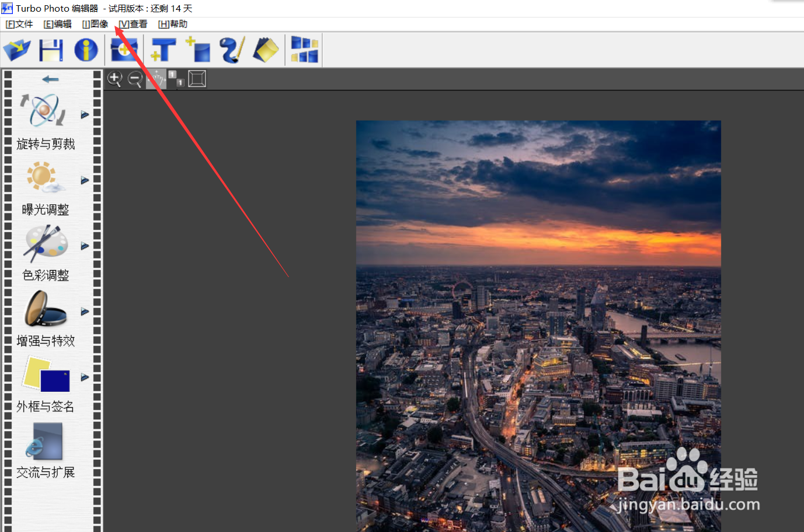Click the blue tiles thumbnail-view icon

coord(304,50)
